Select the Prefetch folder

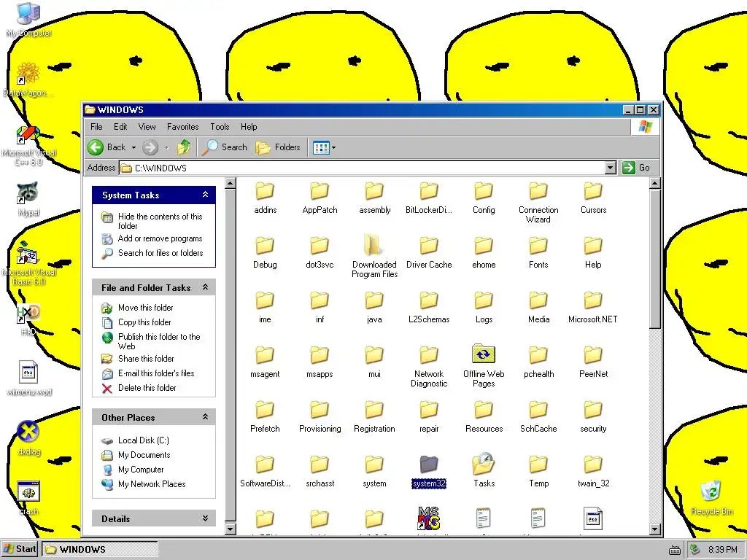[x=265, y=410]
